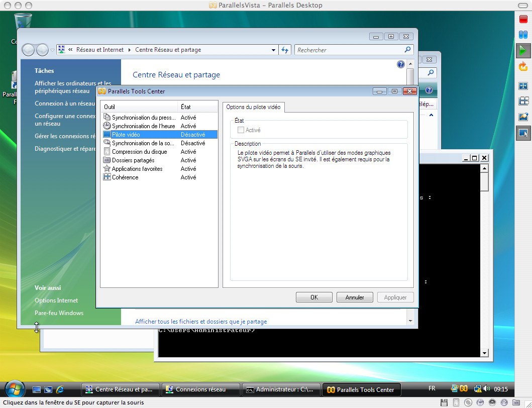Click the overflow chevrons at the breadcrumb start
The height and width of the screenshot is (408, 532).
(x=70, y=50)
